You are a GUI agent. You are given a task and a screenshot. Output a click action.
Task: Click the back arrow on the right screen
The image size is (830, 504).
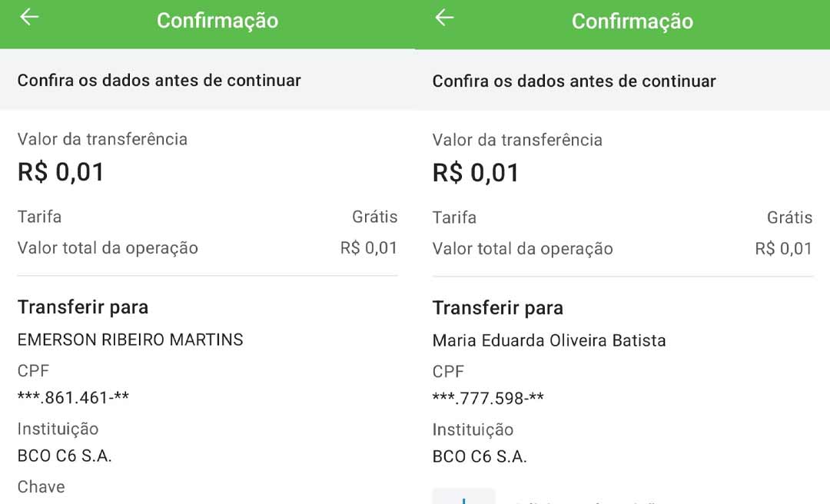(446, 21)
